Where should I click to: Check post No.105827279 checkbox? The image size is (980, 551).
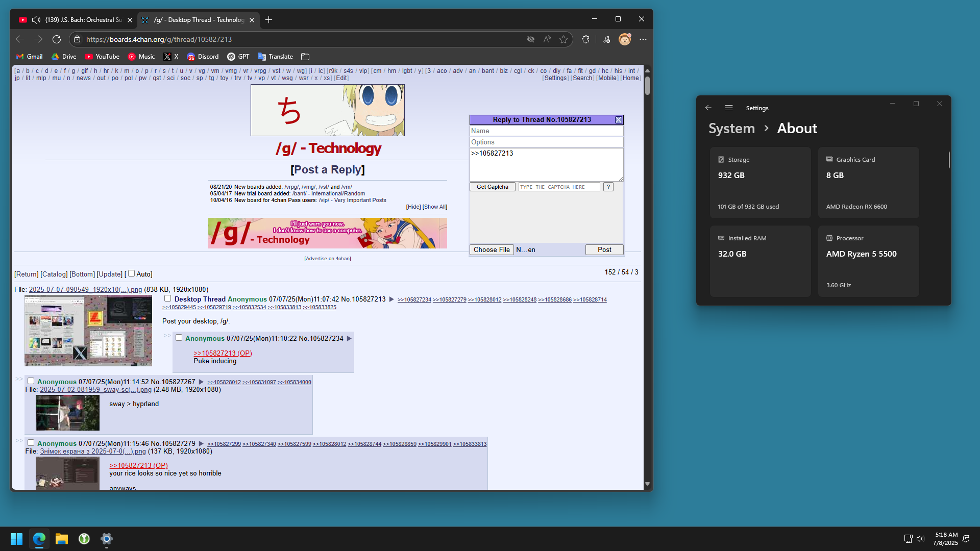pos(31,443)
